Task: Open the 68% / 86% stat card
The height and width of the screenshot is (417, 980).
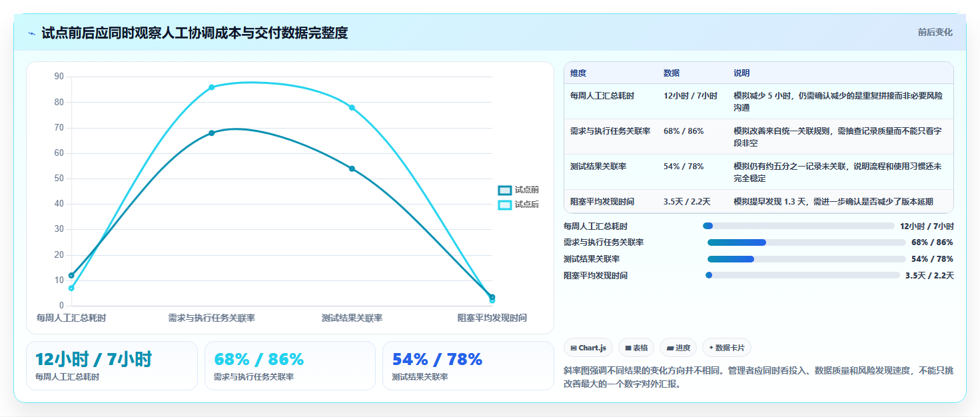Action: (290, 366)
